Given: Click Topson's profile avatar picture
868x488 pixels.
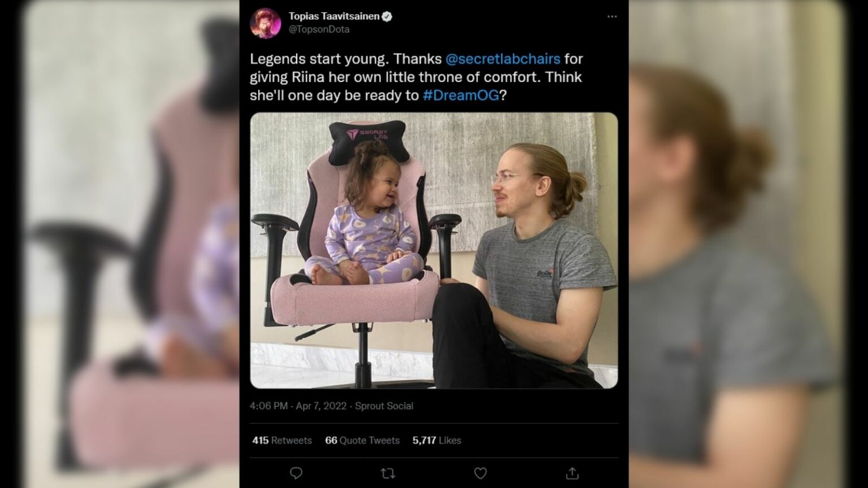Looking at the screenshot, I should pyautogui.click(x=265, y=23).
